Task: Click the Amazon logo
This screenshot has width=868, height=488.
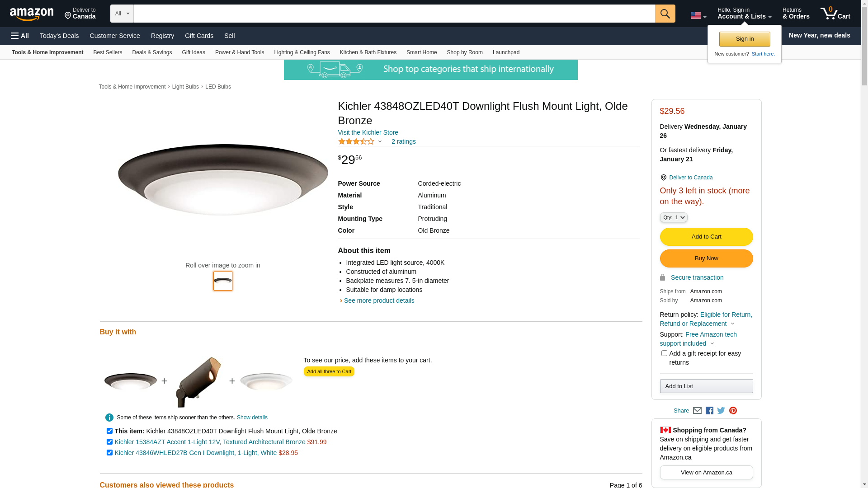Action: tap(32, 14)
